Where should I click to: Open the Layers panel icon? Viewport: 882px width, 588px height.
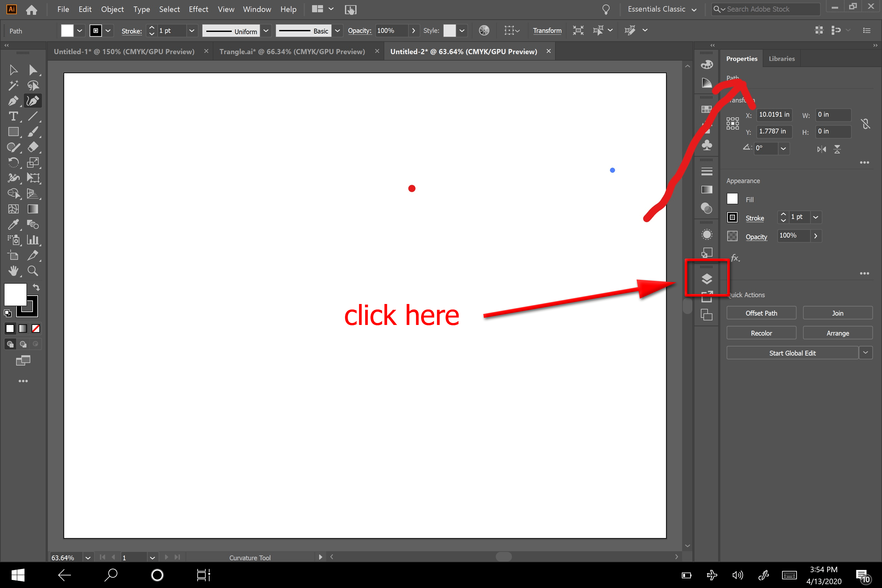tap(707, 278)
